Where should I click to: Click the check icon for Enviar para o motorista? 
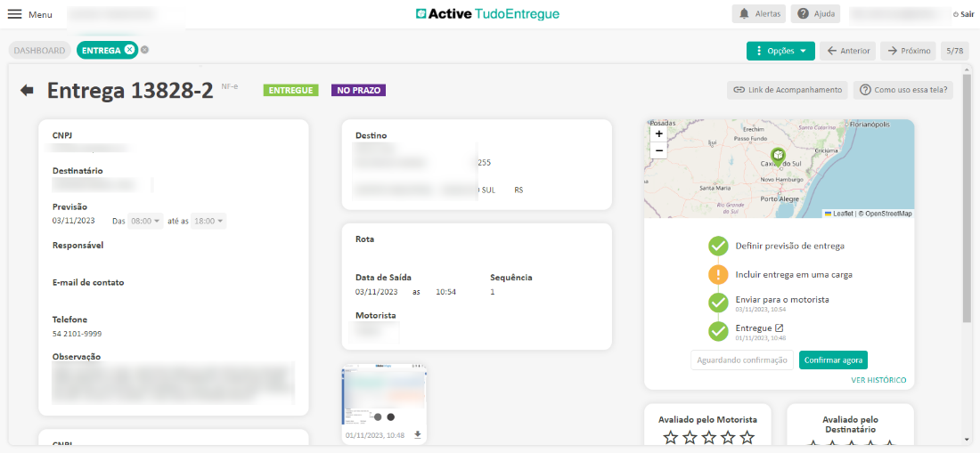(x=718, y=303)
